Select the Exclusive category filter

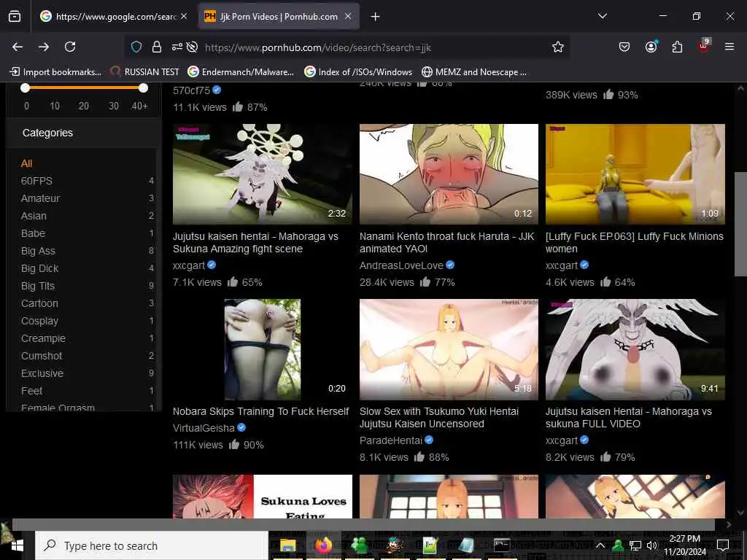tap(42, 373)
